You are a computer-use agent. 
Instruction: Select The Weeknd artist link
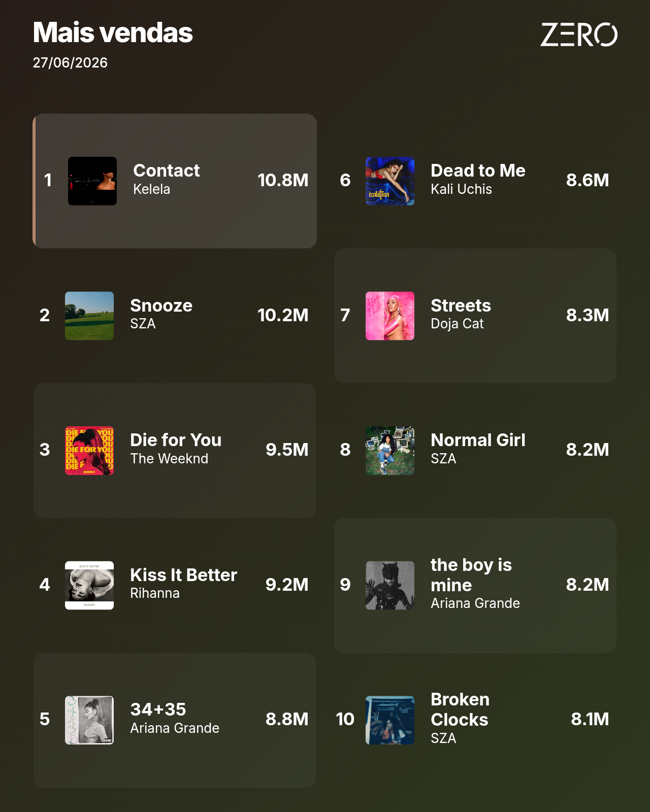tap(169, 459)
